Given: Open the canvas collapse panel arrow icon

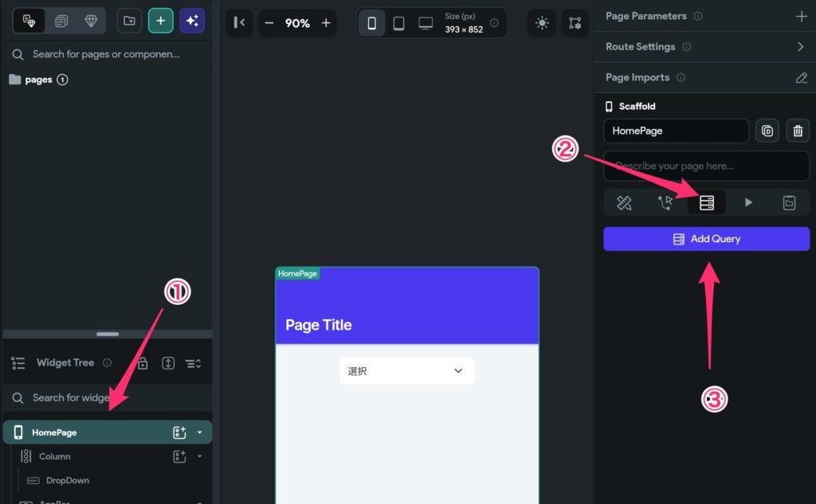Looking at the screenshot, I should pyautogui.click(x=238, y=23).
